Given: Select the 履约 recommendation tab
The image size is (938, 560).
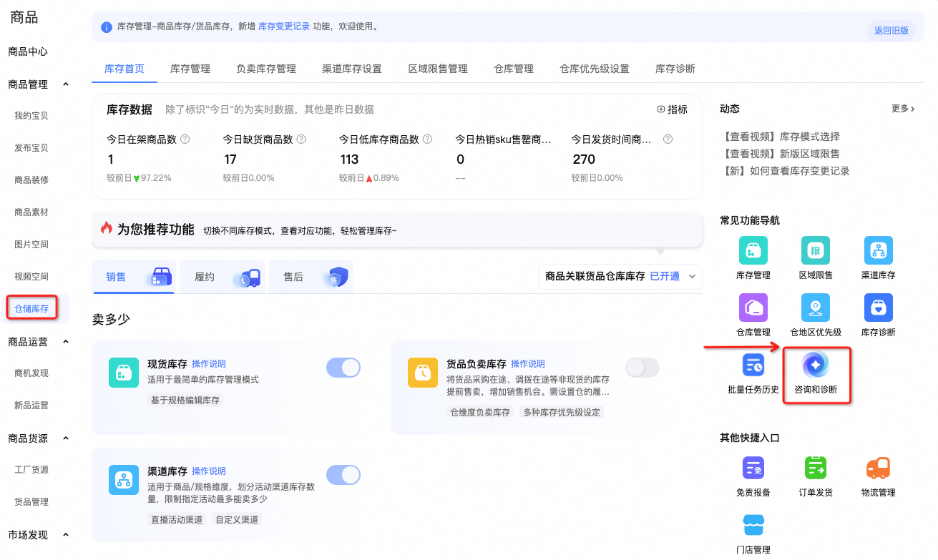Looking at the screenshot, I should coord(223,277).
